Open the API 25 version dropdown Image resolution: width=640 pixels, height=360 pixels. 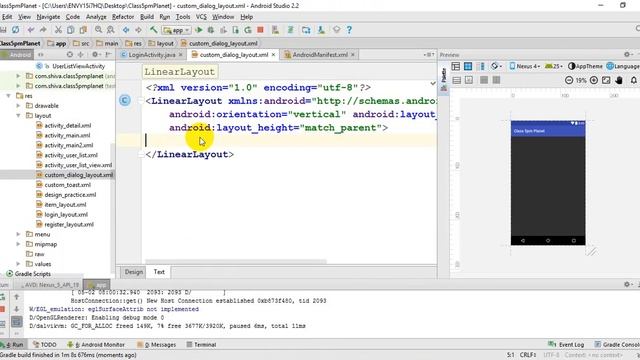[554, 66]
